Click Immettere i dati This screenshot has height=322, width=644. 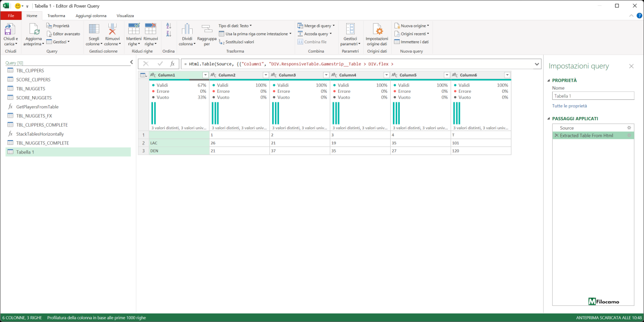pos(411,41)
